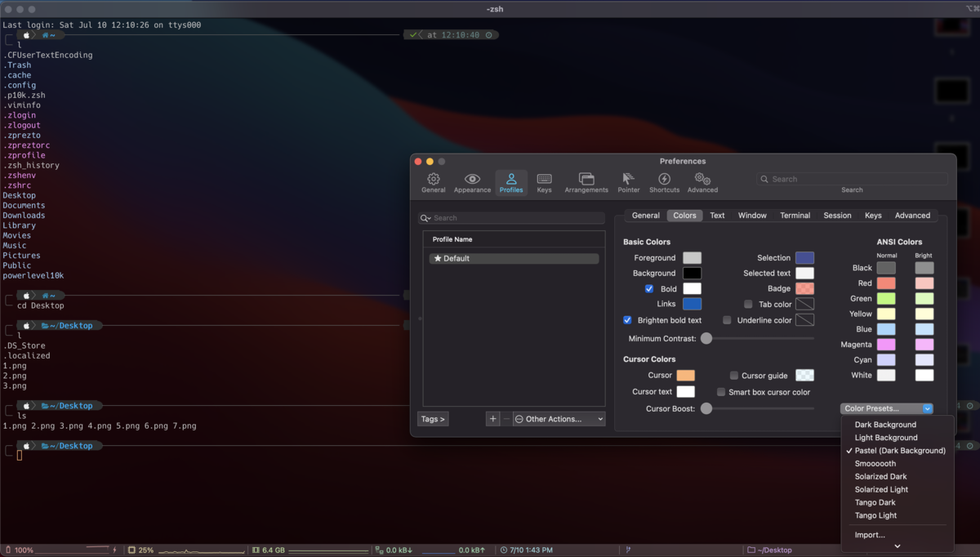
Task: Open the Links color swatch
Action: point(692,304)
